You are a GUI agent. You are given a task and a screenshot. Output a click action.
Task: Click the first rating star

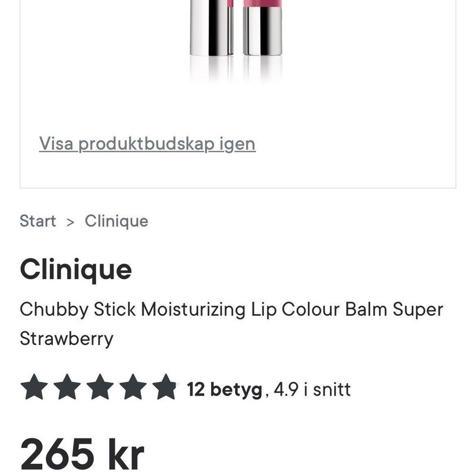[34, 387]
